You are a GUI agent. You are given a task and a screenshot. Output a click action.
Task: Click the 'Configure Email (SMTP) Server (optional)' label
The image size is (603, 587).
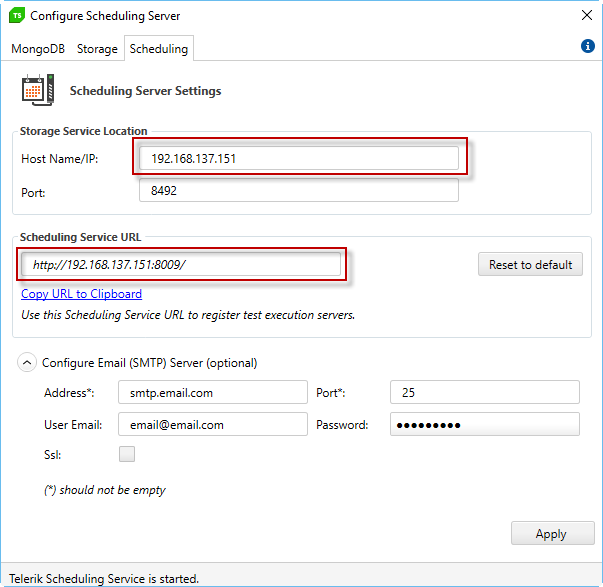pos(149,363)
